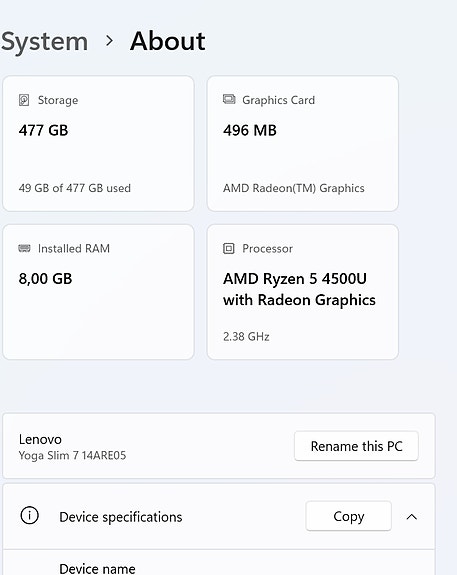
Task: Click the '2.38 GHz' processor speed text
Action: [x=246, y=337]
